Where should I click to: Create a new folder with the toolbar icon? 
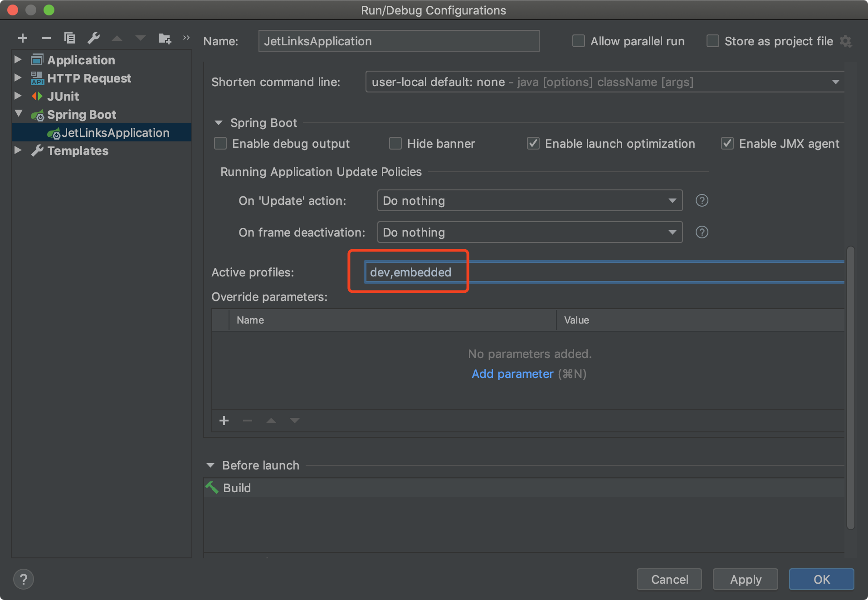(165, 39)
